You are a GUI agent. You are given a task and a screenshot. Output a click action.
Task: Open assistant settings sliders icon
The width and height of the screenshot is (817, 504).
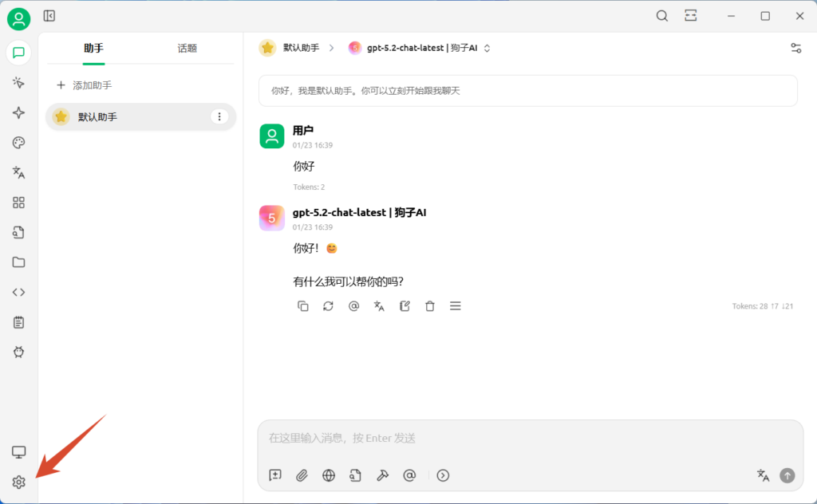tap(795, 48)
